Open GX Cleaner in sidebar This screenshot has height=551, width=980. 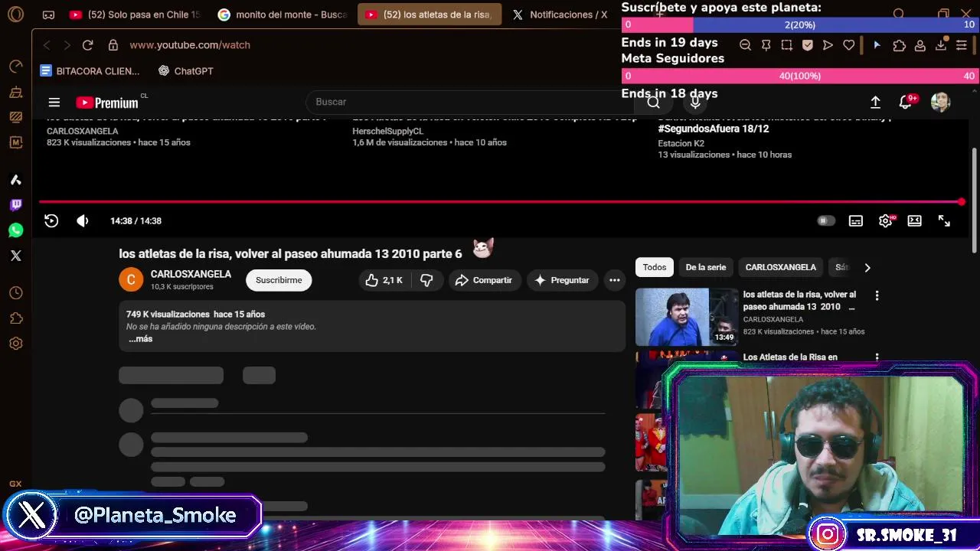point(15,92)
